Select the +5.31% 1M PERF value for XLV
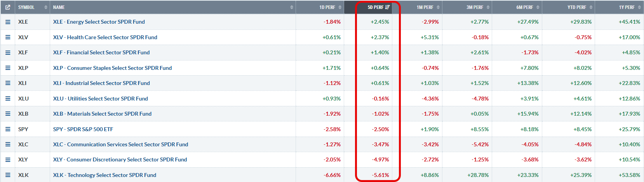 [430, 37]
